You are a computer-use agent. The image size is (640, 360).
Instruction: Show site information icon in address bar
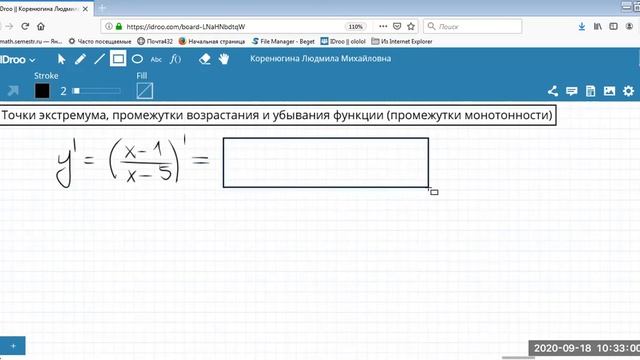point(109,27)
